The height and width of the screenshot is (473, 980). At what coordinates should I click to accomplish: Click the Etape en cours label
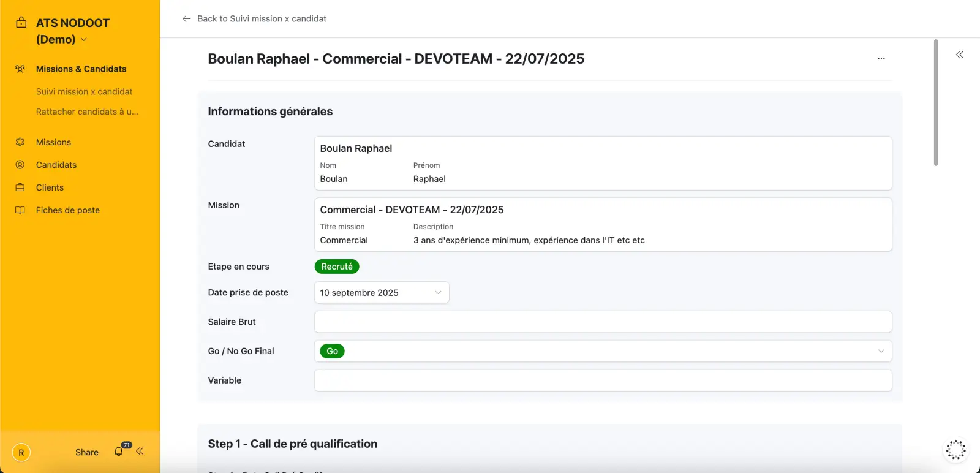click(x=239, y=267)
